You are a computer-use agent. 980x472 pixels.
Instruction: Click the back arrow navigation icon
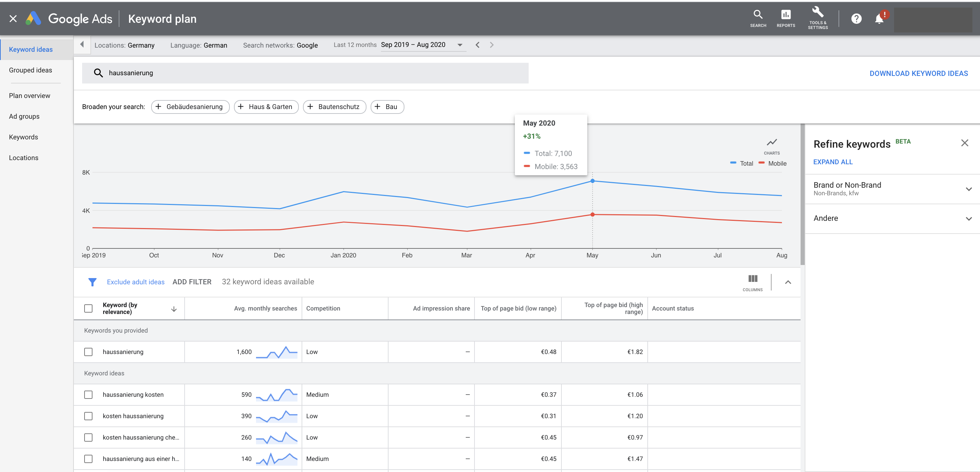[x=81, y=44]
